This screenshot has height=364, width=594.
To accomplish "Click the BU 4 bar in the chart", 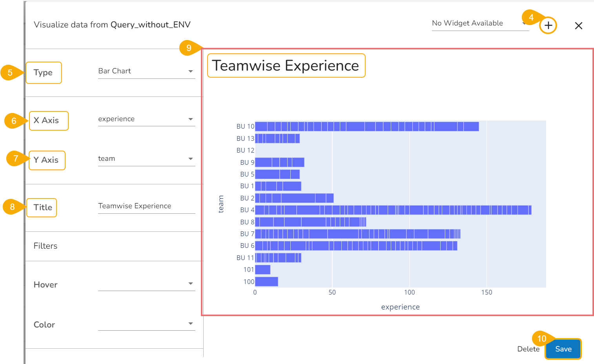I will (x=393, y=210).
